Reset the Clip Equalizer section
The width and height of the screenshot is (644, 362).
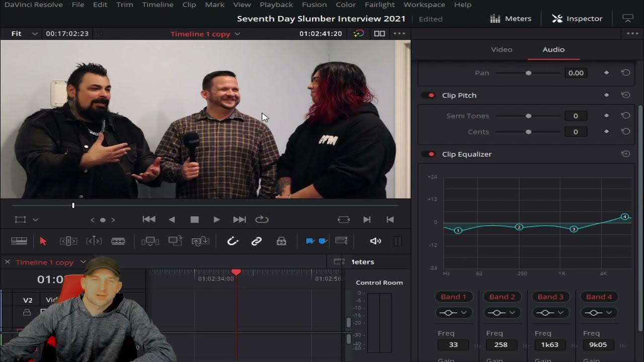(625, 154)
